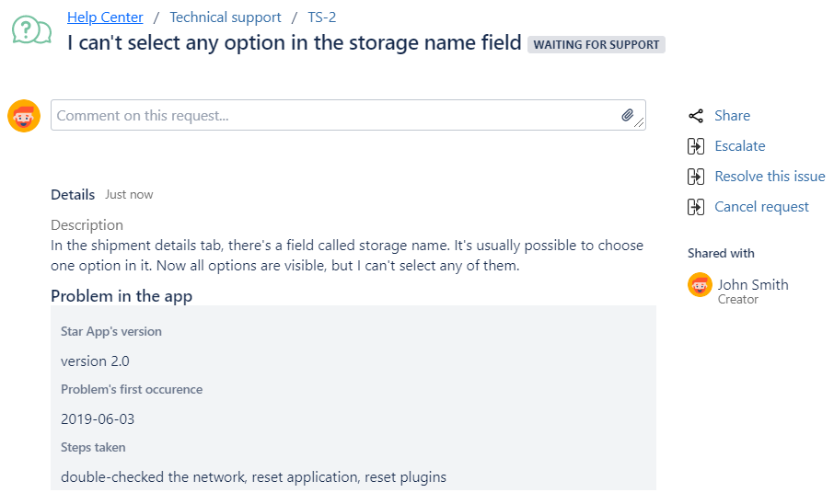834x504 pixels.
Task: Click the Waiting for Support status badge
Action: coord(597,44)
